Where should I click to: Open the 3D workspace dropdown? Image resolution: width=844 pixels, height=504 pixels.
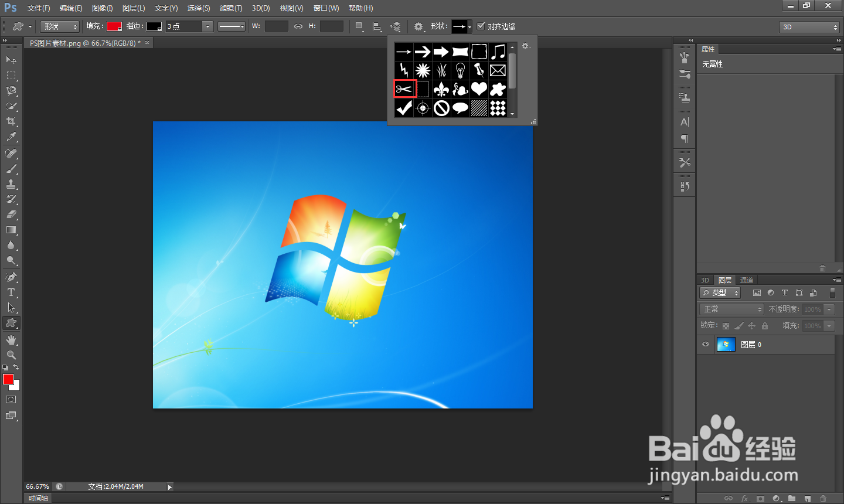[x=809, y=27]
